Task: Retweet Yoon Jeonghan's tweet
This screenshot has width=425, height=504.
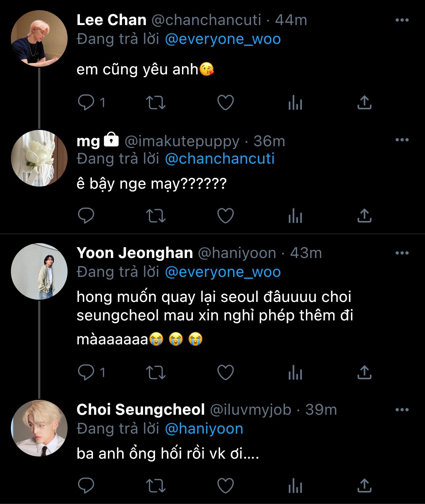Action: tap(155, 372)
